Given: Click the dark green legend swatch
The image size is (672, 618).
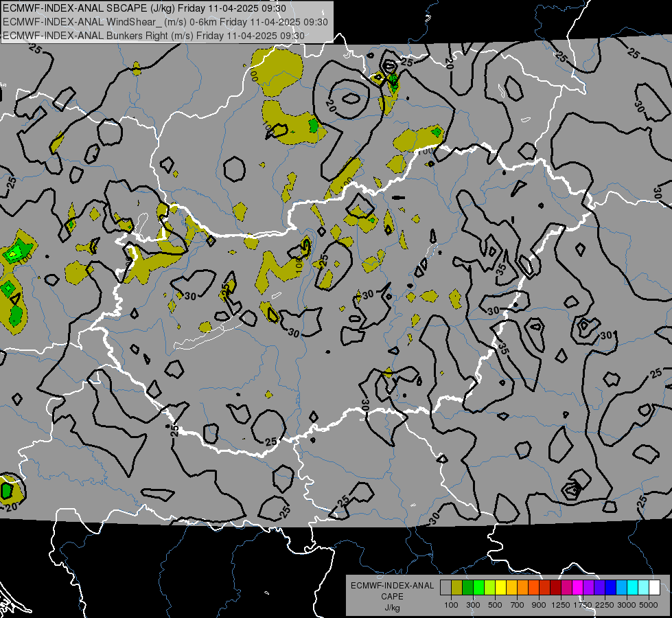Looking at the screenshot, I should pos(467,588).
